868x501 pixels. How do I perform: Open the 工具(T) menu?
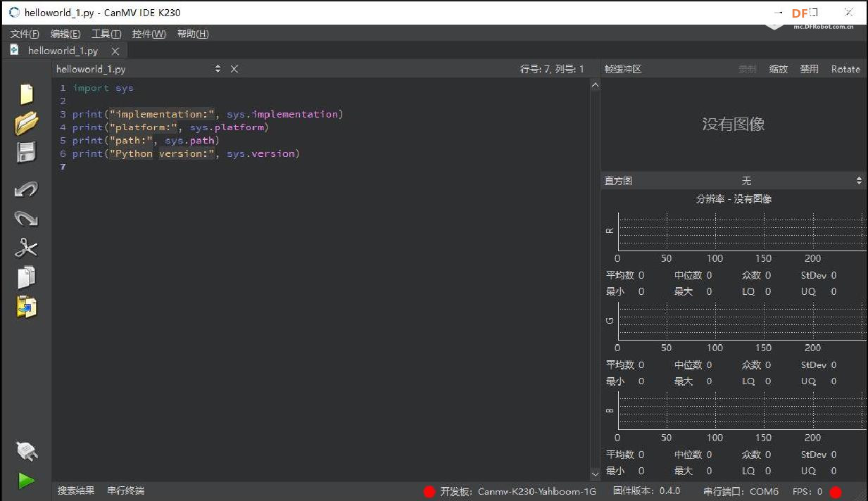point(106,34)
